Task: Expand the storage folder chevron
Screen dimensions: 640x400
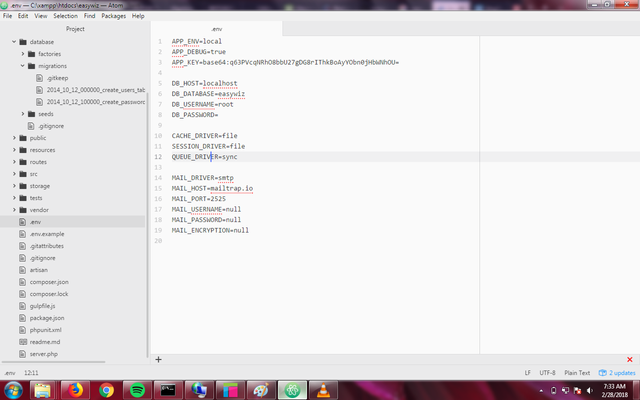Action: 14,186
